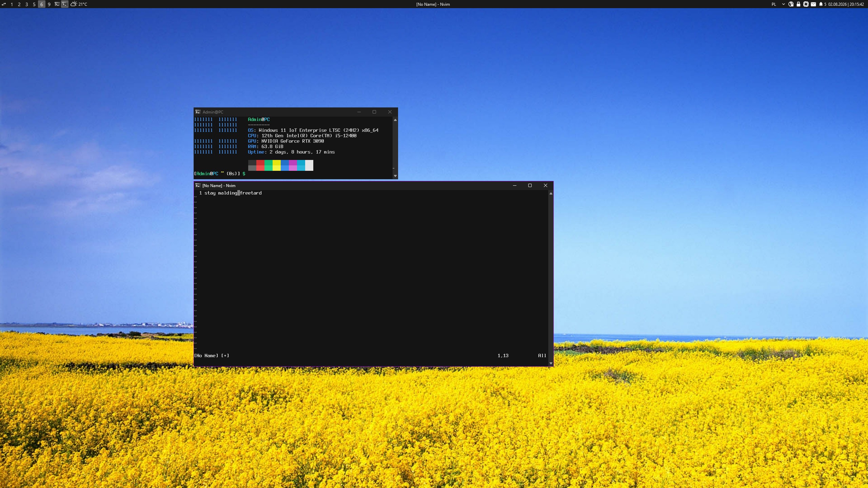Image resolution: width=868 pixels, height=488 pixels.
Task: Click the dark blue color swatch
Action: (285, 163)
